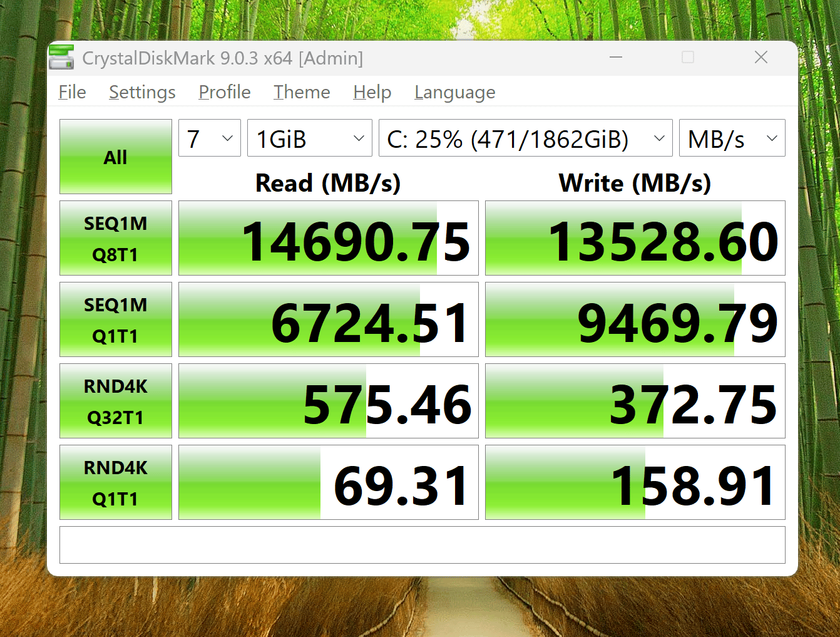Open the Help menu
This screenshot has height=637, width=840.
click(372, 92)
